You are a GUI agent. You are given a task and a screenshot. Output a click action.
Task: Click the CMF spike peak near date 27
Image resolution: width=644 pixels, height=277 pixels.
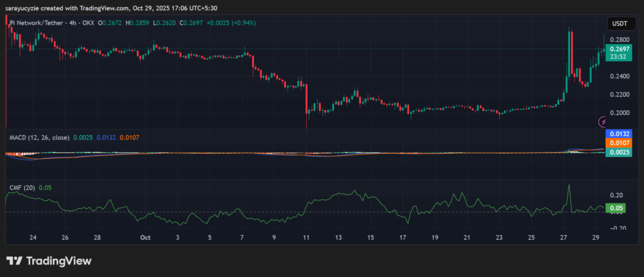tap(569, 186)
